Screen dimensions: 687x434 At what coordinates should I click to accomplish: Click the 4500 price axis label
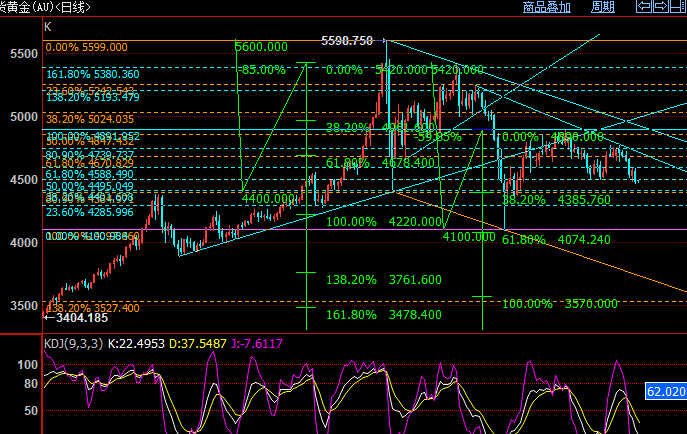click(x=24, y=180)
